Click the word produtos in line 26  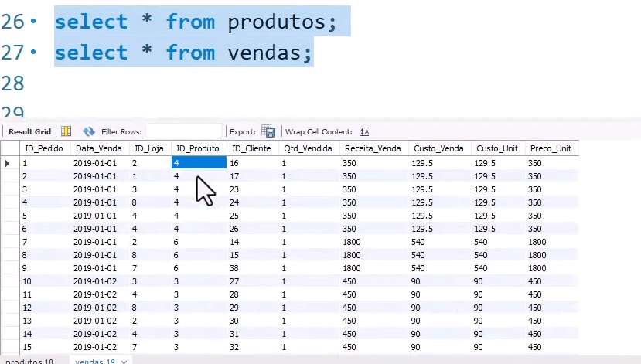[277, 23]
